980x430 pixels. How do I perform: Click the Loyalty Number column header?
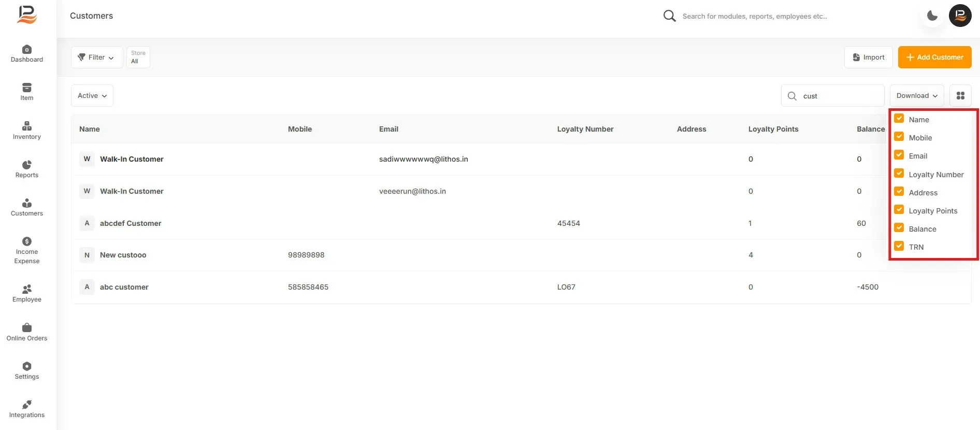click(585, 129)
